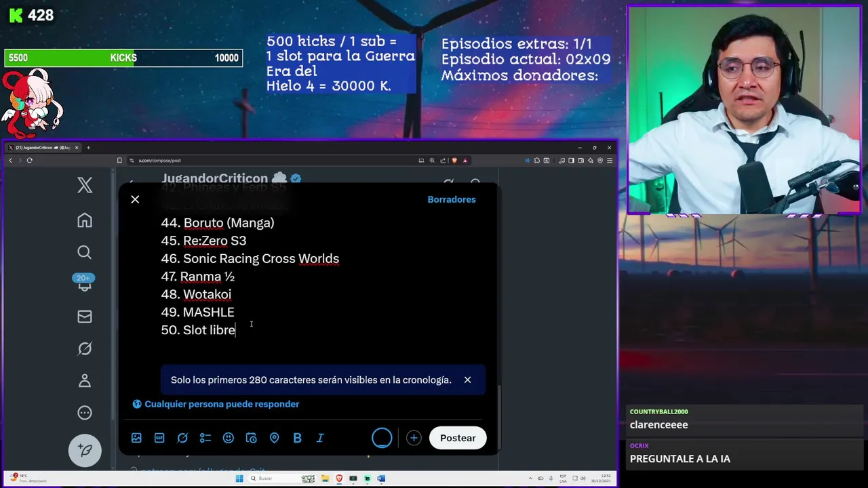Click the taskbar Buscar search box
Screen dimensions: 868x488
281,479
